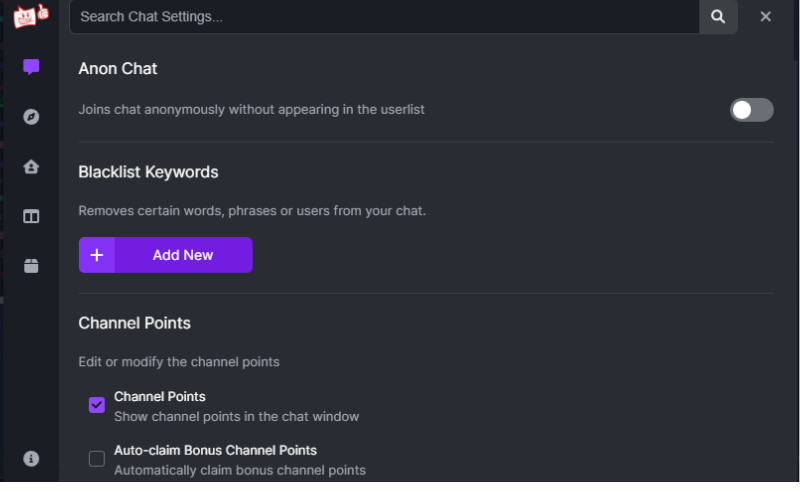
Task: Click the Auto-claim Bonus Channel Points label text
Action: coord(215,450)
